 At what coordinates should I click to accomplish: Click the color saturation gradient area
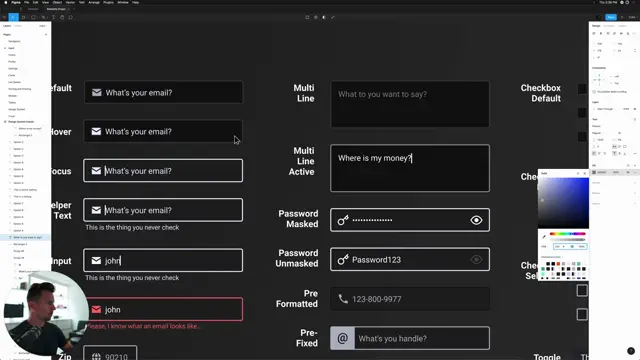point(563,203)
